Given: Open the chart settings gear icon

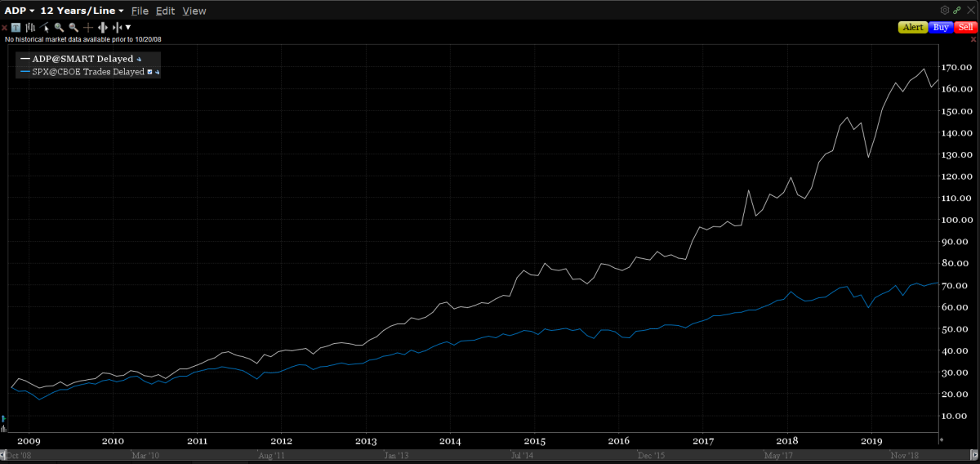Looking at the screenshot, I should point(945,10).
